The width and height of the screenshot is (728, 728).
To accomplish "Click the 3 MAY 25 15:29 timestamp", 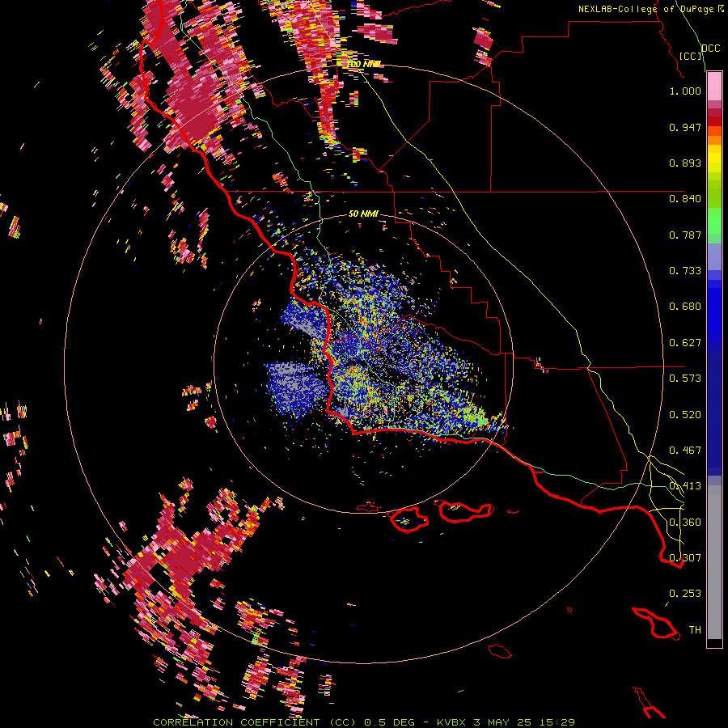I will coord(524,722).
